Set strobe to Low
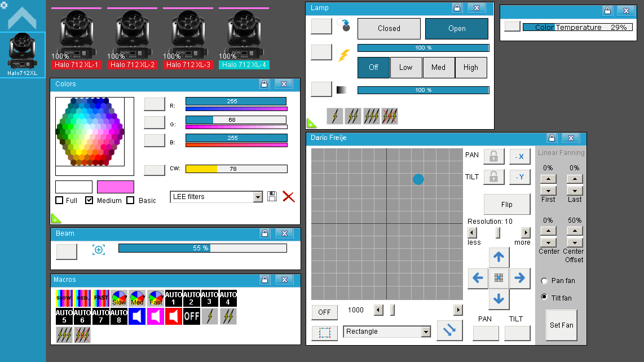Image resolution: width=644 pixels, height=362 pixels. click(406, 68)
